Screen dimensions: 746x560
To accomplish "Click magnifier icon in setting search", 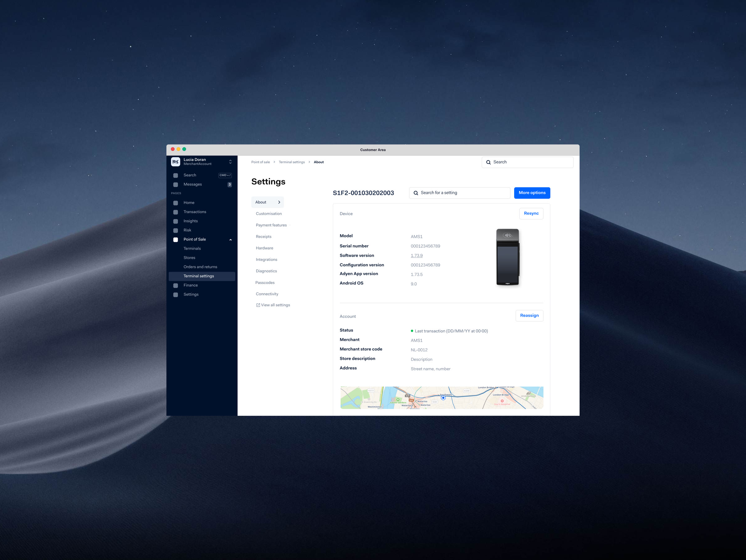I will click(x=416, y=193).
